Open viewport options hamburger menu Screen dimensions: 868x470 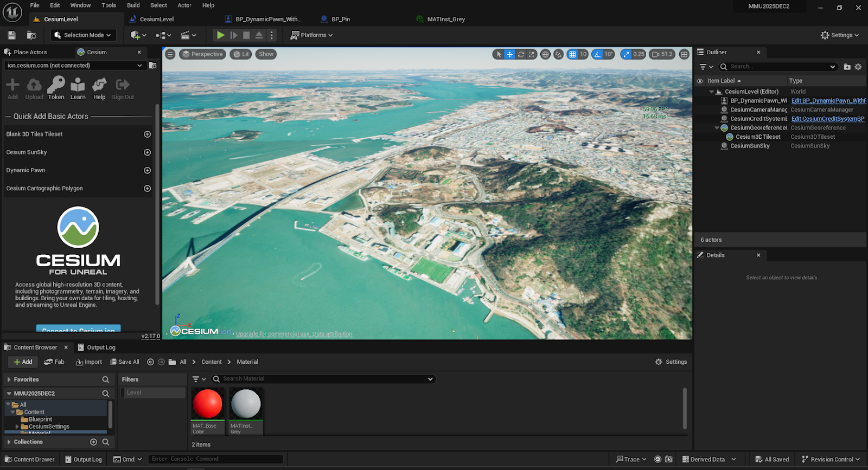[x=170, y=54]
